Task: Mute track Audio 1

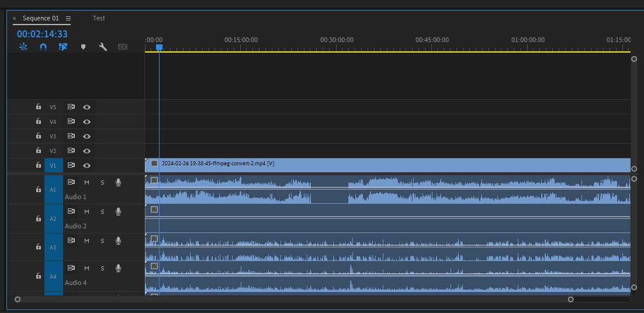Action: (x=86, y=183)
